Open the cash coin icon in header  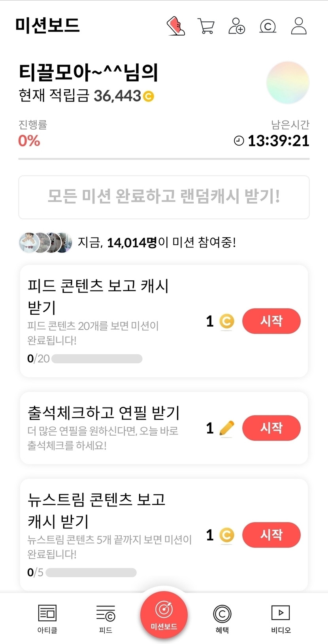tap(268, 26)
